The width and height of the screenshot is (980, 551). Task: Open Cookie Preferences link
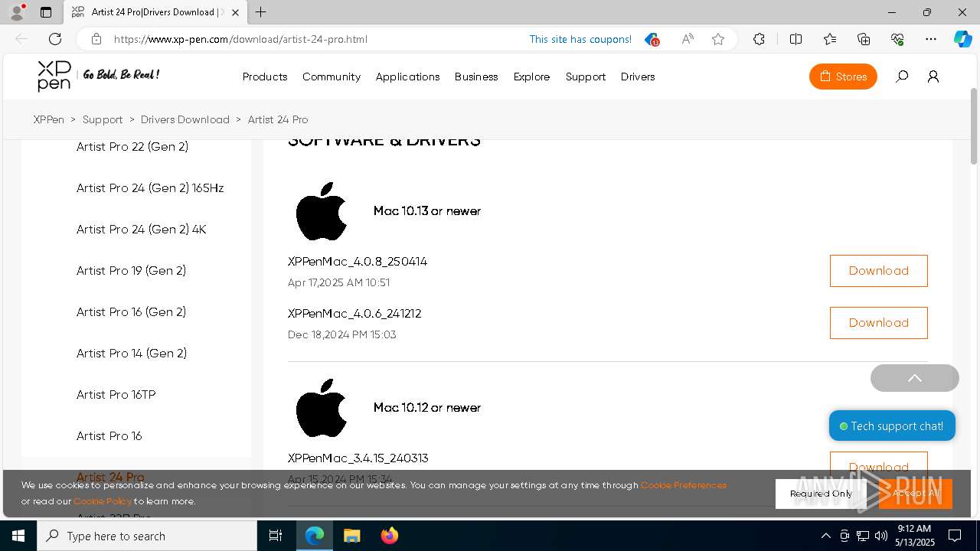point(684,485)
